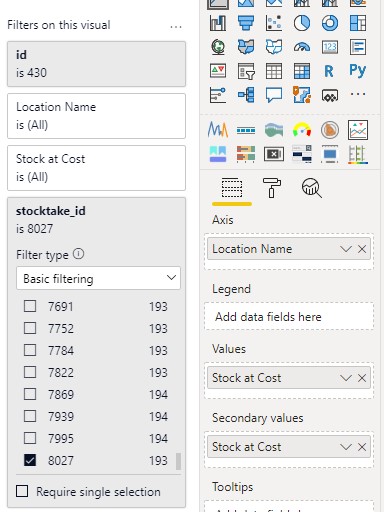Image resolution: width=384 pixels, height=512 pixels.
Task: Select the R script visual
Action: click(329, 71)
